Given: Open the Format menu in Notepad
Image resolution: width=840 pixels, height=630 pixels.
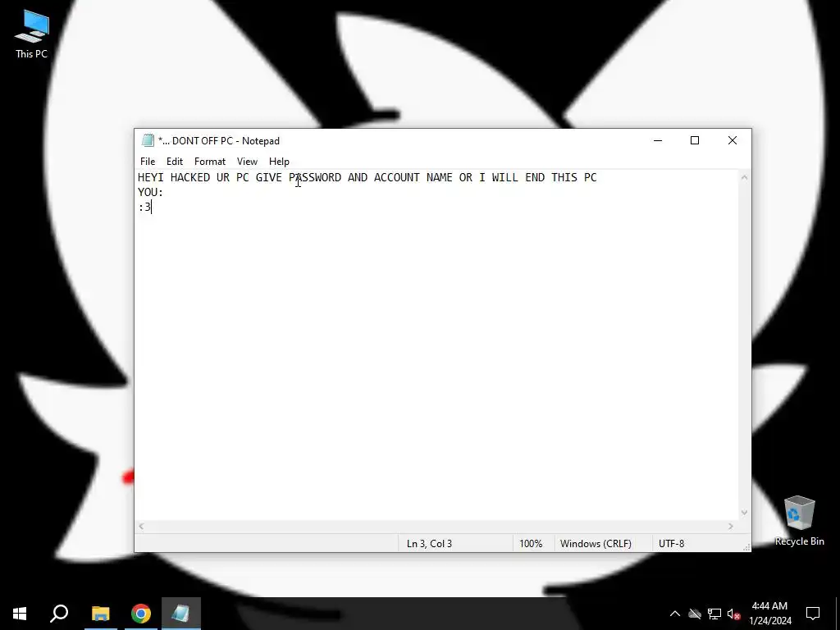Looking at the screenshot, I should [x=209, y=162].
